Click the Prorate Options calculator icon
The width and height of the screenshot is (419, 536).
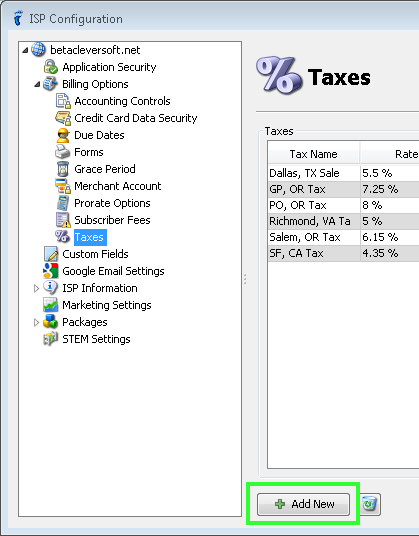point(63,203)
